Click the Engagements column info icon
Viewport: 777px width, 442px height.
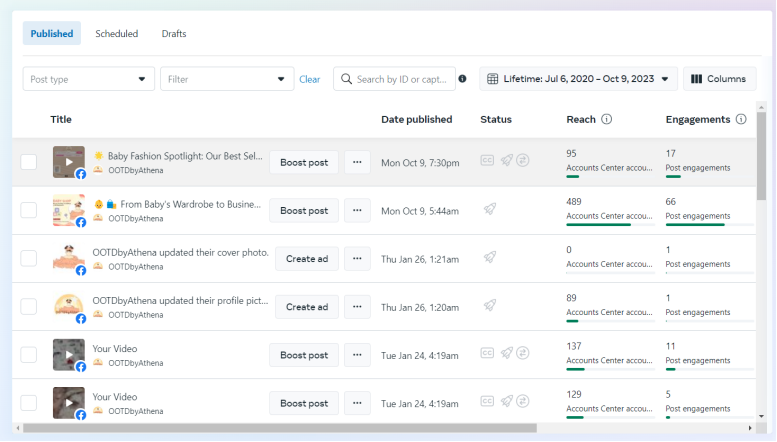tap(741, 119)
